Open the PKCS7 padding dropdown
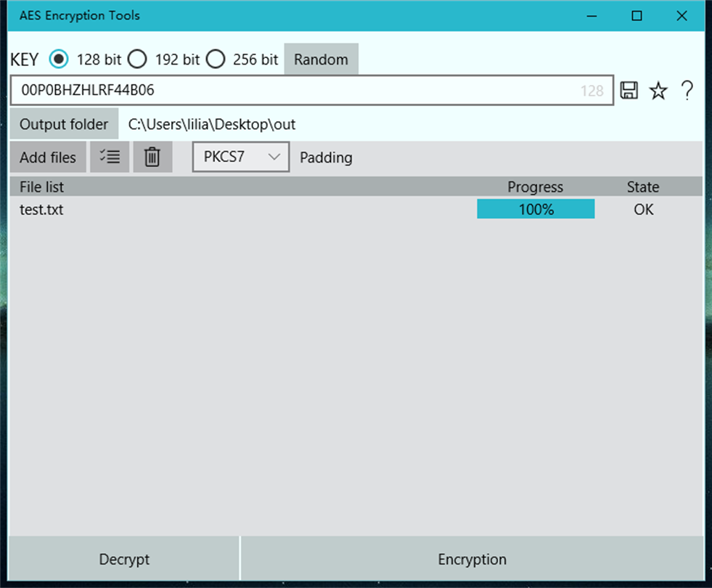The height and width of the screenshot is (588, 712). click(x=241, y=157)
